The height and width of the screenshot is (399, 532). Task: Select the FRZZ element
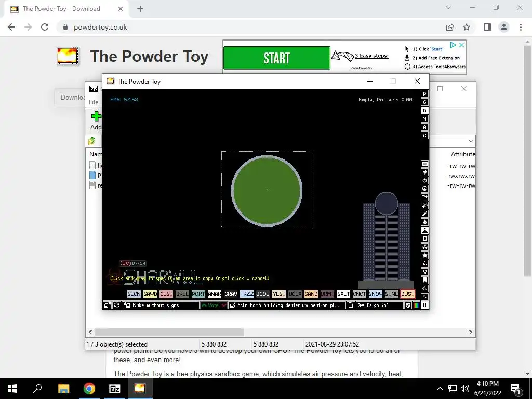pos(247,294)
